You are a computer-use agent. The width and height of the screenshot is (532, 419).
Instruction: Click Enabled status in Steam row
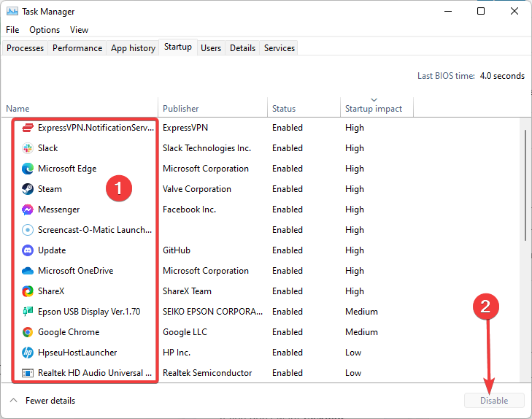coord(288,189)
